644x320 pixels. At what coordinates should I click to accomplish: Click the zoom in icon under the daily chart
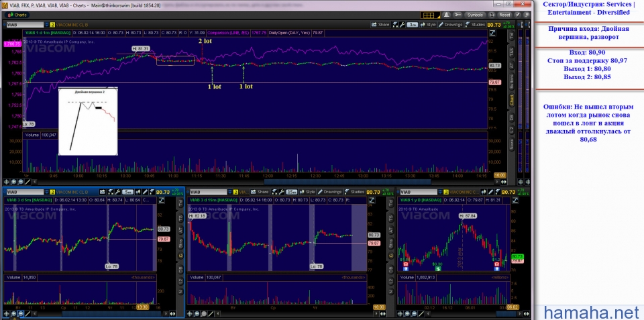pos(408,314)
